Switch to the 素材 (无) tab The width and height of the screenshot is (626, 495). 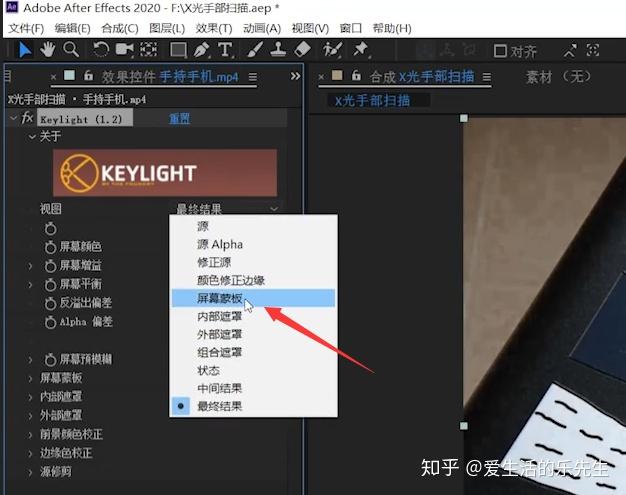click(558, 76)
